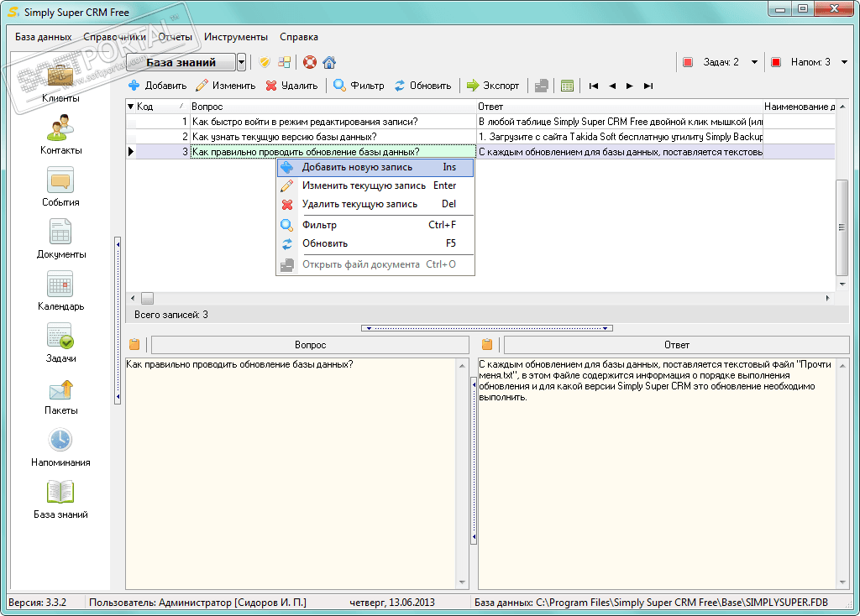Collapse the left sidebar via splitter handle

pos(118,321)
